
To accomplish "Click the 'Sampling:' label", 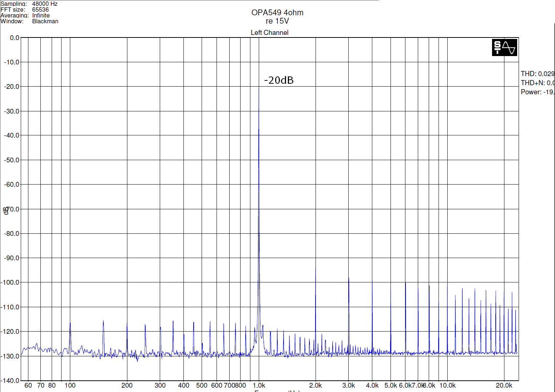I will point(14,4).
